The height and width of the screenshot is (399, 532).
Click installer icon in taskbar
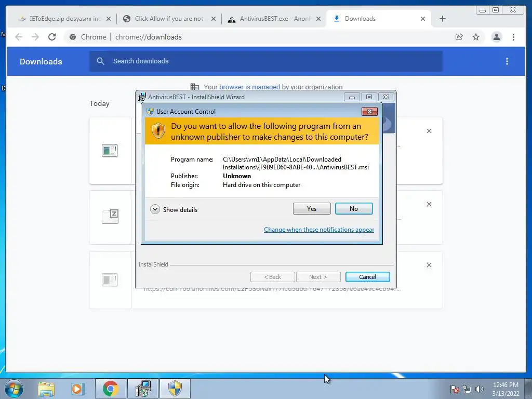pyautogui.click(x=143, y=389)
